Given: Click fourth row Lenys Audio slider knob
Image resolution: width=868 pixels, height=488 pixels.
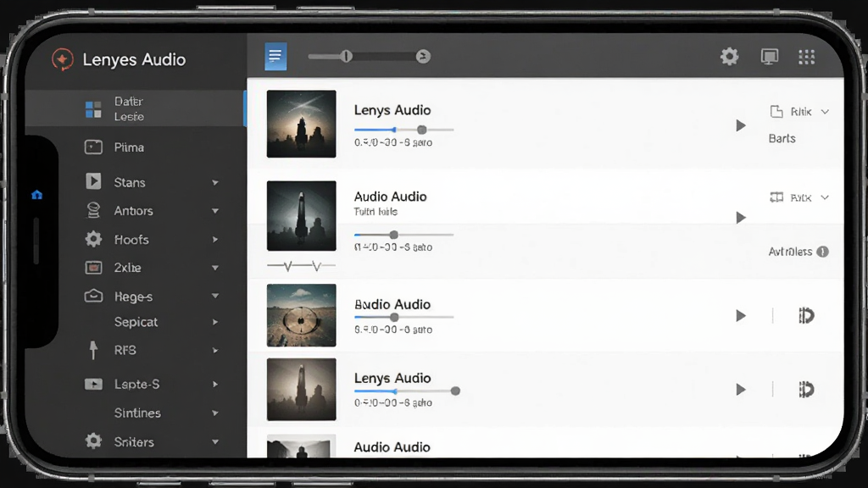Looking at the screenshot, I should [x=455, y=391].
